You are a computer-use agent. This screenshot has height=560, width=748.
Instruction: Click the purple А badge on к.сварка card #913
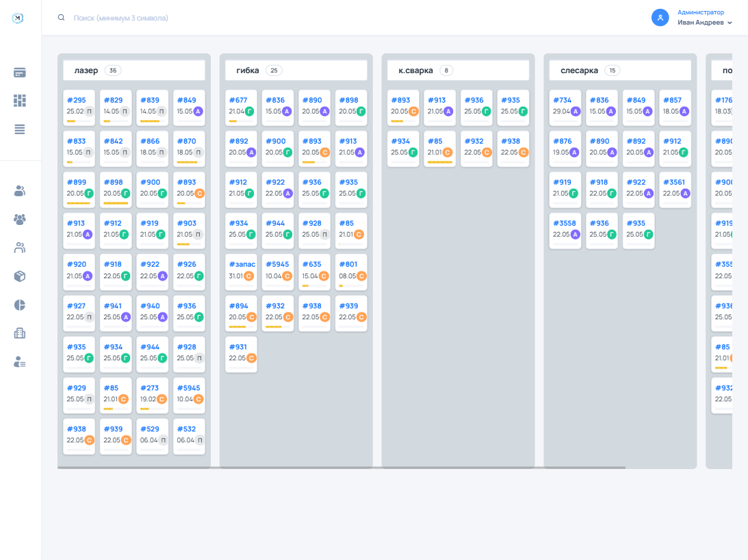pos(448,111)
